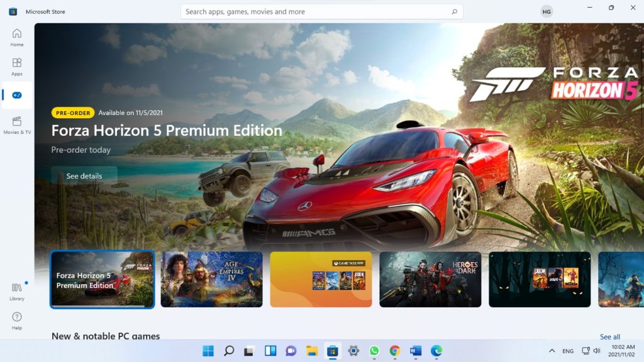Select the Heroes of the Dark thumbnail
Screen dimensions: 644x362
pos(430,279)
